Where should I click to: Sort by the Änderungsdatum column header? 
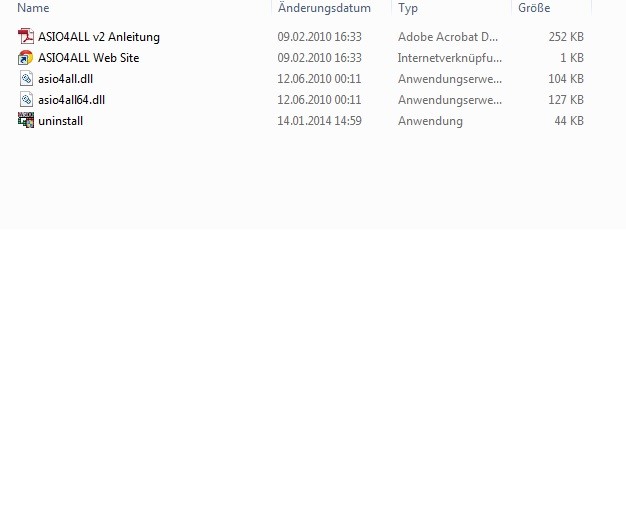click(324, 8)
